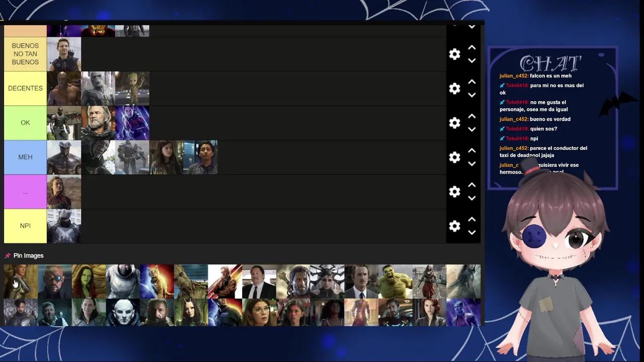Move NPI row up with arrow
The image size is (644, 362).
(x=472, y=219)
